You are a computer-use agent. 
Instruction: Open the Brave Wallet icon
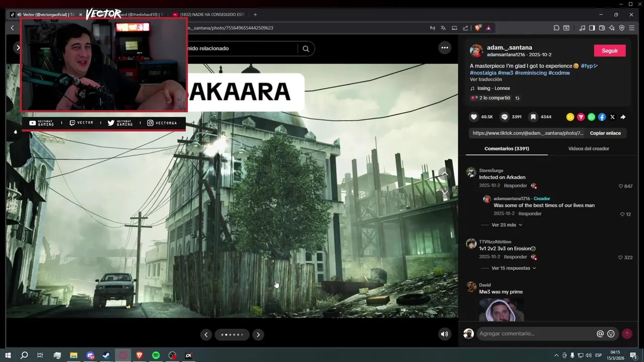[x=602, y=28]
